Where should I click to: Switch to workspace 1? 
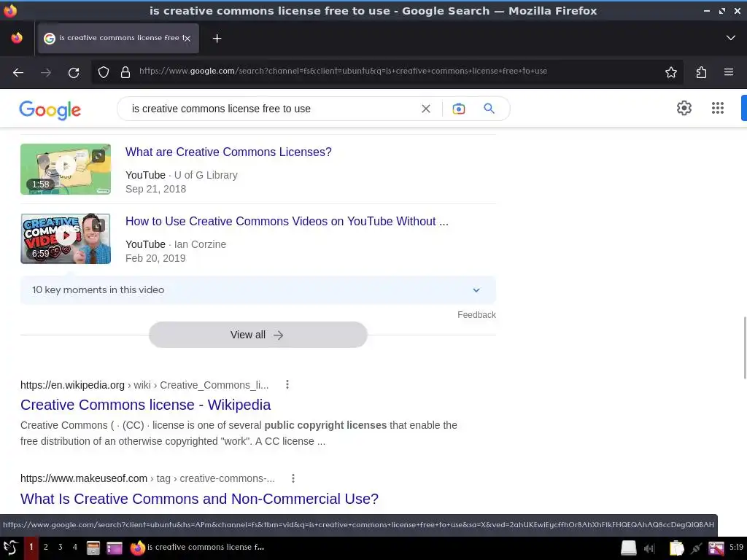pyautogui.click(x=31, y=547)
